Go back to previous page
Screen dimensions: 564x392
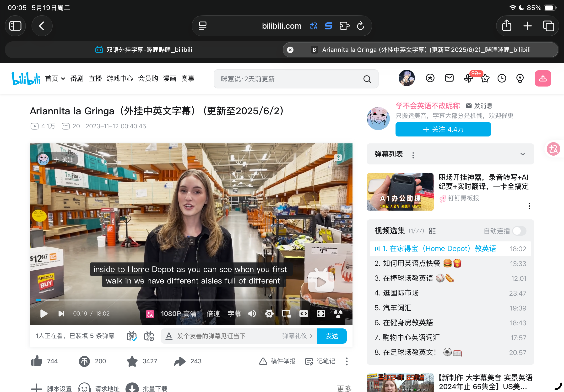click(42, 26)
